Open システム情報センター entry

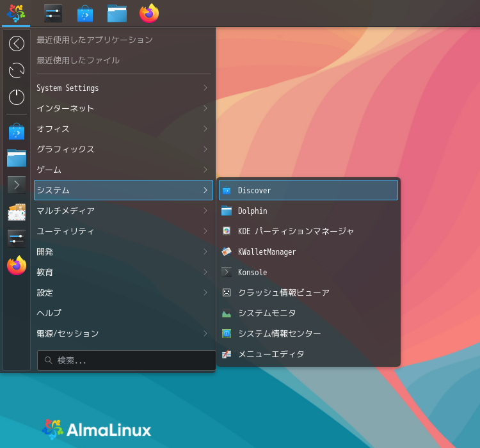308,333
